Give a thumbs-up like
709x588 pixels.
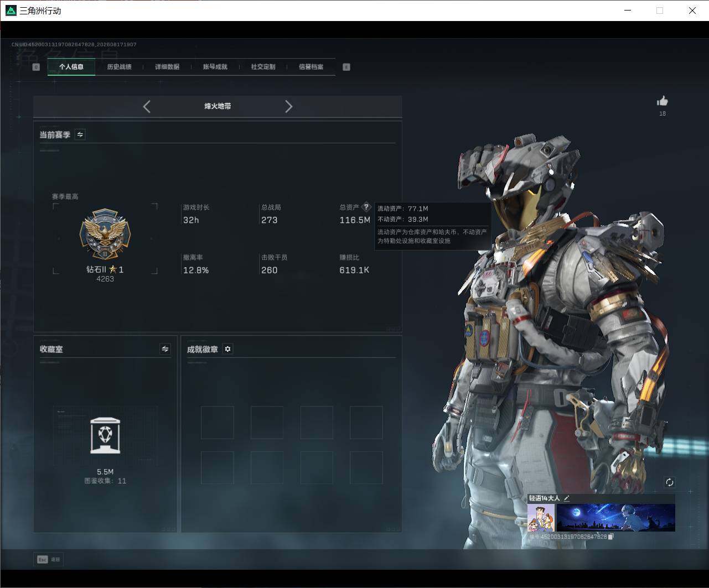click(x=663, y=101)
